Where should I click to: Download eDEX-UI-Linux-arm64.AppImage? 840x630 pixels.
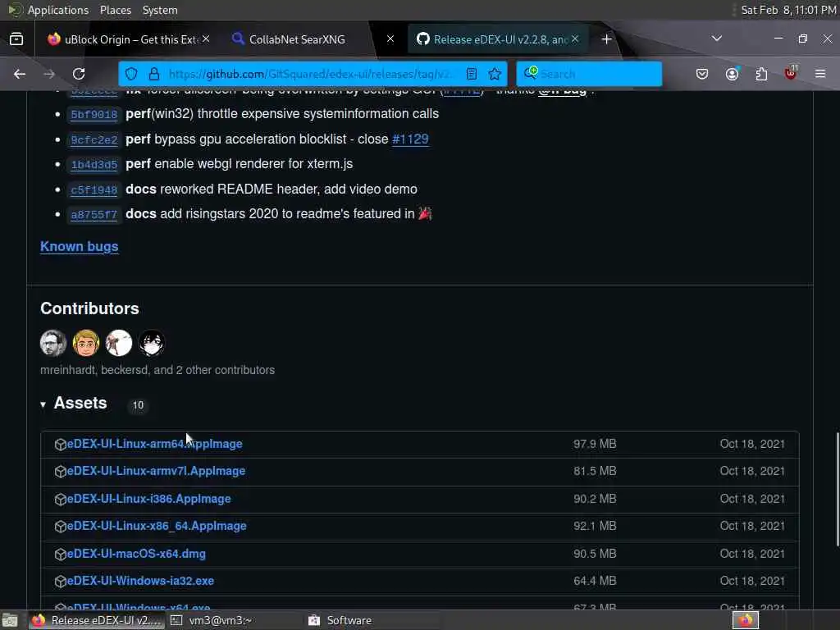[154, 444]
